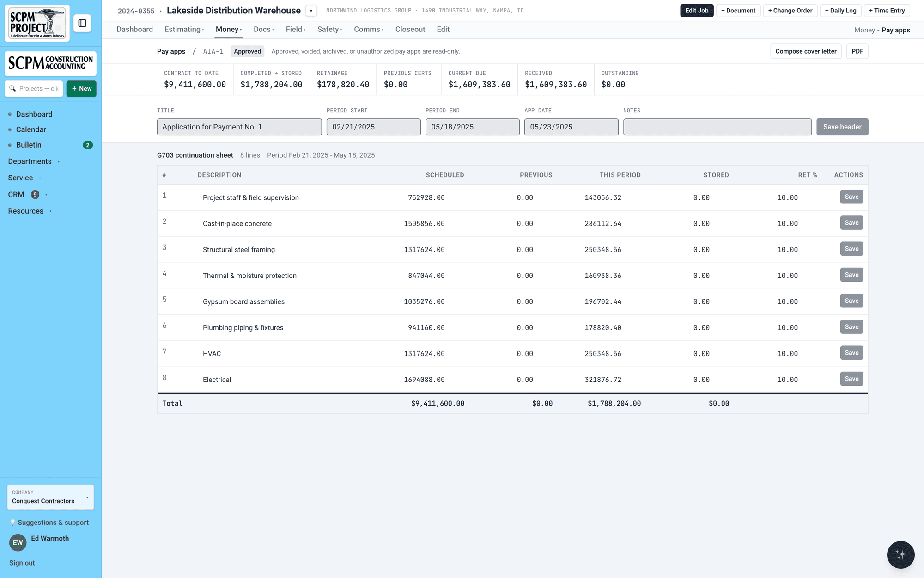The width and height of the screenshot is (924, 578).
Task: Save the Cast-in-place concrete line
Action: tap(851, 223)
